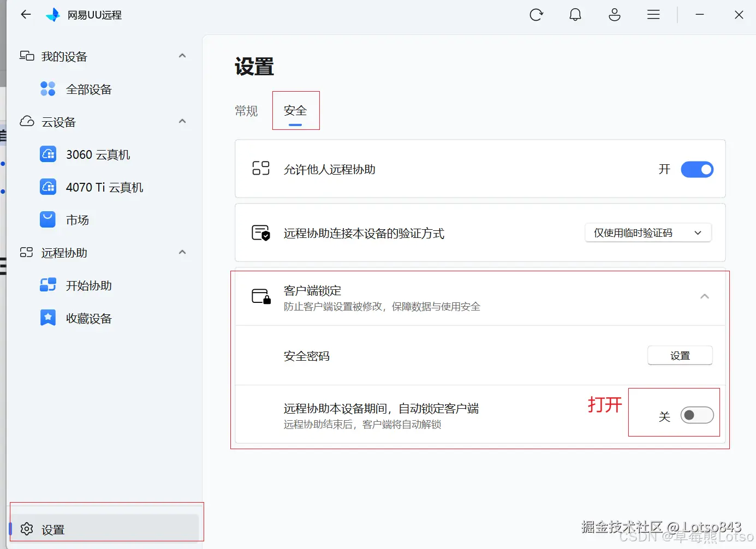Select the 4070 Ti 云真机 device

coord(104,187)
